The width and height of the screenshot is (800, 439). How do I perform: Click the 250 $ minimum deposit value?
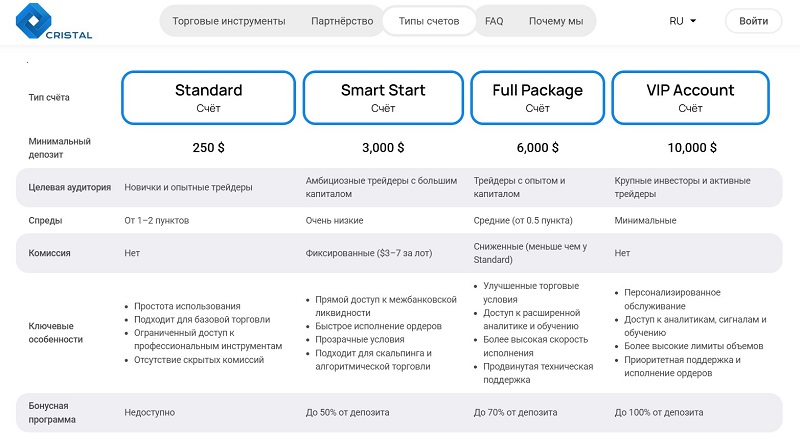click(x=208, y=148)
